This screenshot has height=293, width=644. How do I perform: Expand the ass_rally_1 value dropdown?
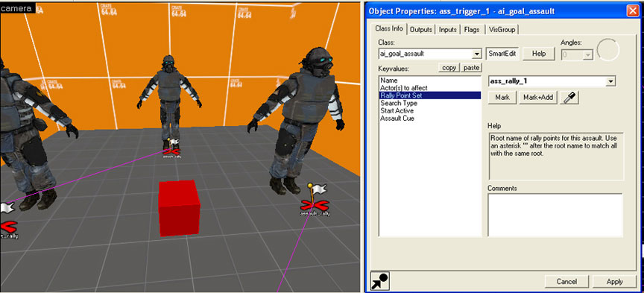coord(610,82)
